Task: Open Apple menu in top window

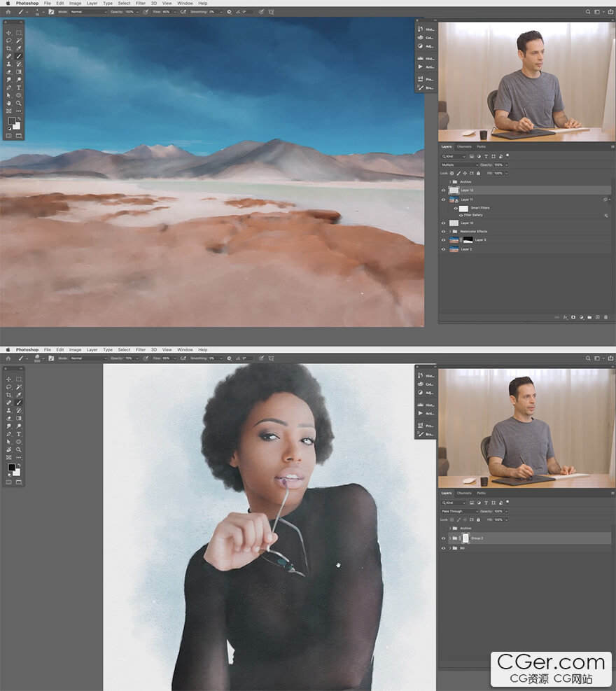Action: click(x=8, y=3)
